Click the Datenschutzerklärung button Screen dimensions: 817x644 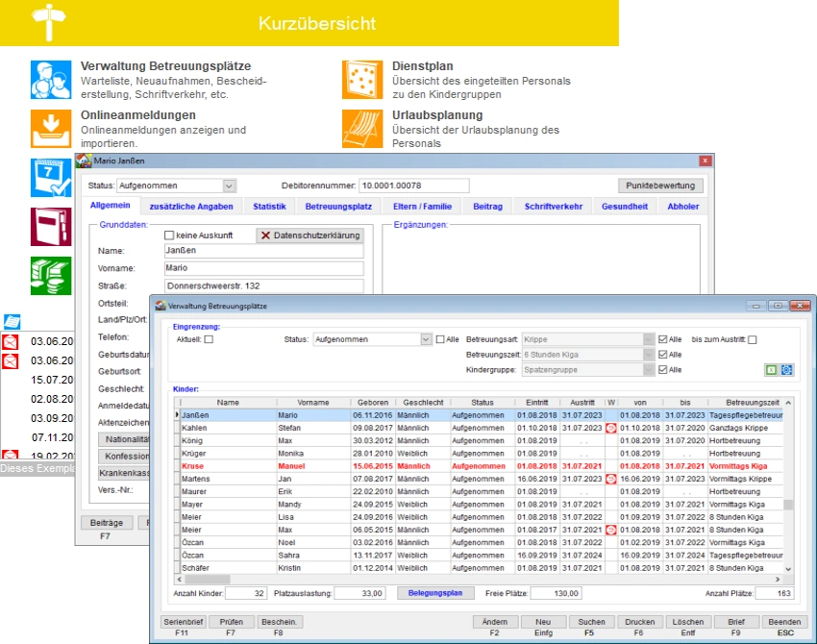pyautogui.click(x=309, y=235)
